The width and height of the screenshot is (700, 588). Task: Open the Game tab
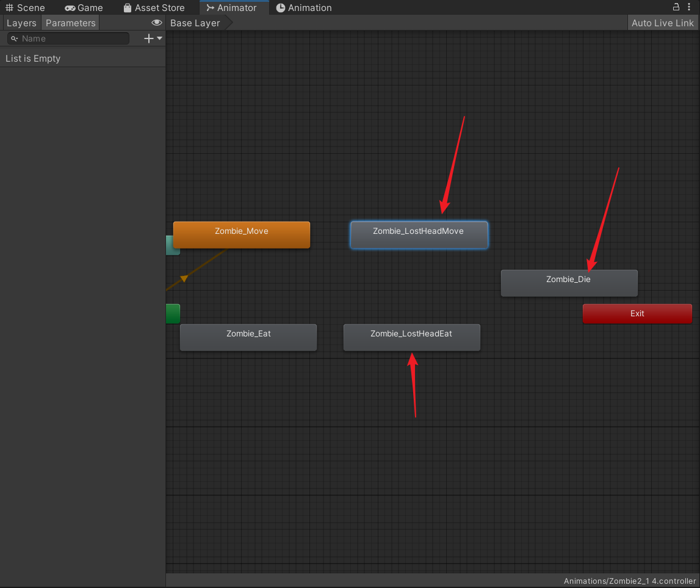[84, 8]
